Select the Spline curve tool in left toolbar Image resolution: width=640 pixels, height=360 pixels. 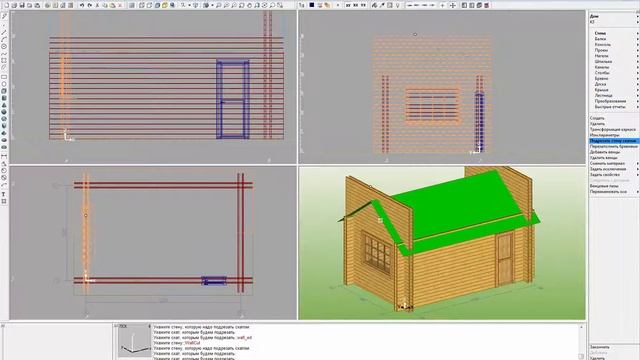point(4,53)
